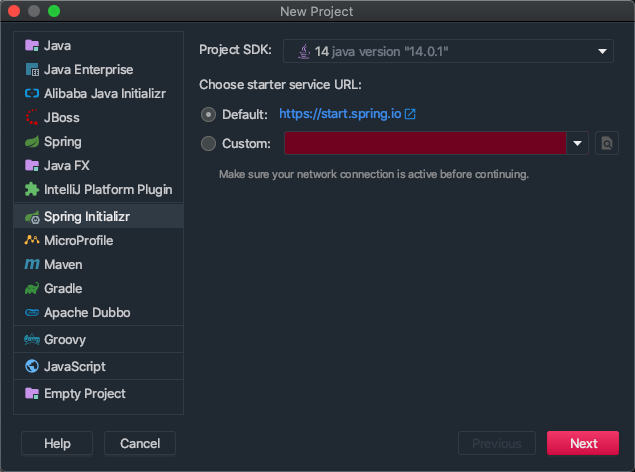This screenshot has width=635, height=472.
Task: Click the Java Enterprise icon
Action: pyautogui.click(x=32, y=70)
